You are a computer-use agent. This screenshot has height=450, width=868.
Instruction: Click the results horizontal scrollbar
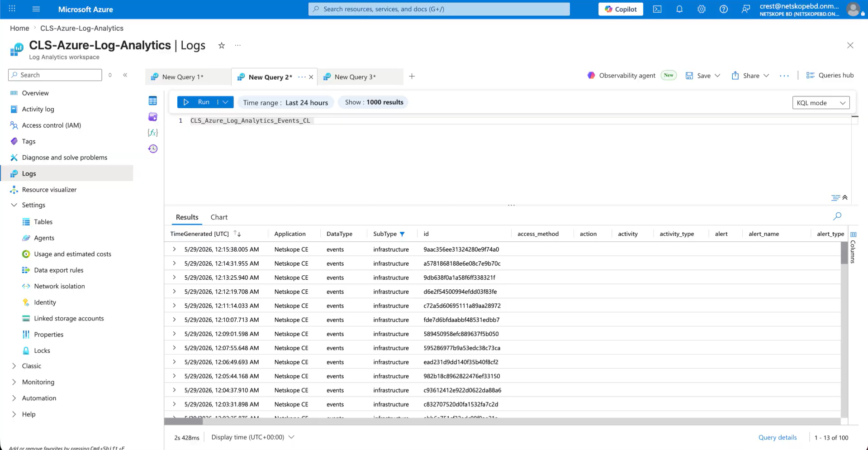[184, 421]
